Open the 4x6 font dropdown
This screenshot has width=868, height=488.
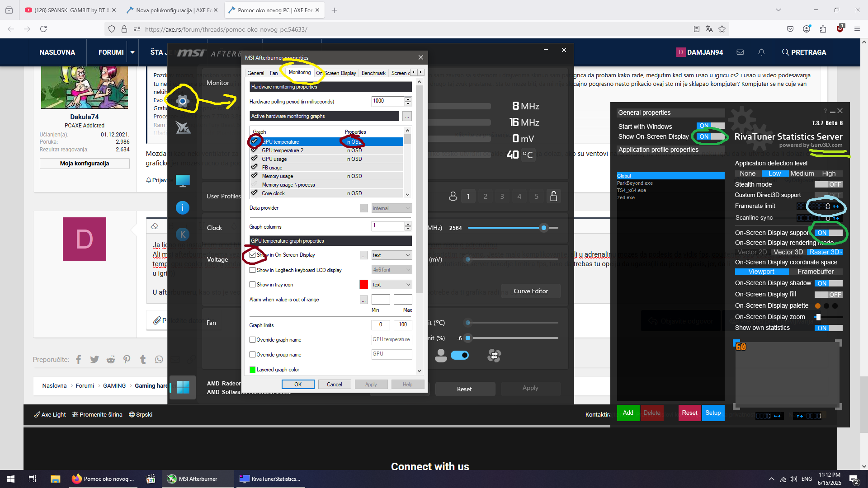[x=392, y=270]
